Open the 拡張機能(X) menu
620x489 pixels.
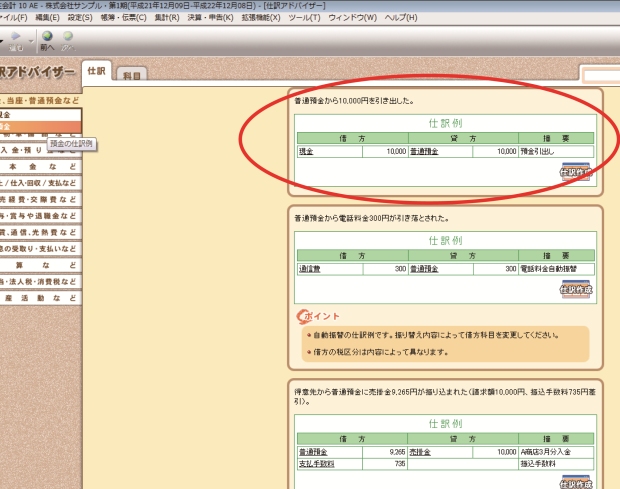coord(261,18)
